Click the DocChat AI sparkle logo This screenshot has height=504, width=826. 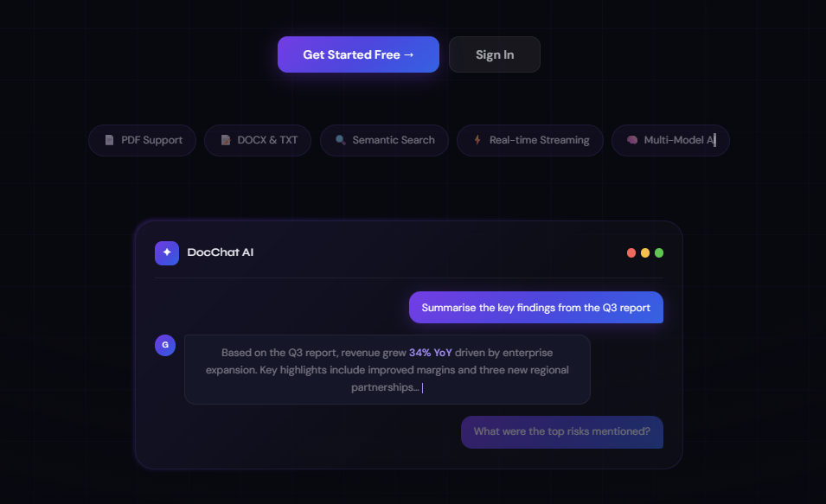coord(167,252)
